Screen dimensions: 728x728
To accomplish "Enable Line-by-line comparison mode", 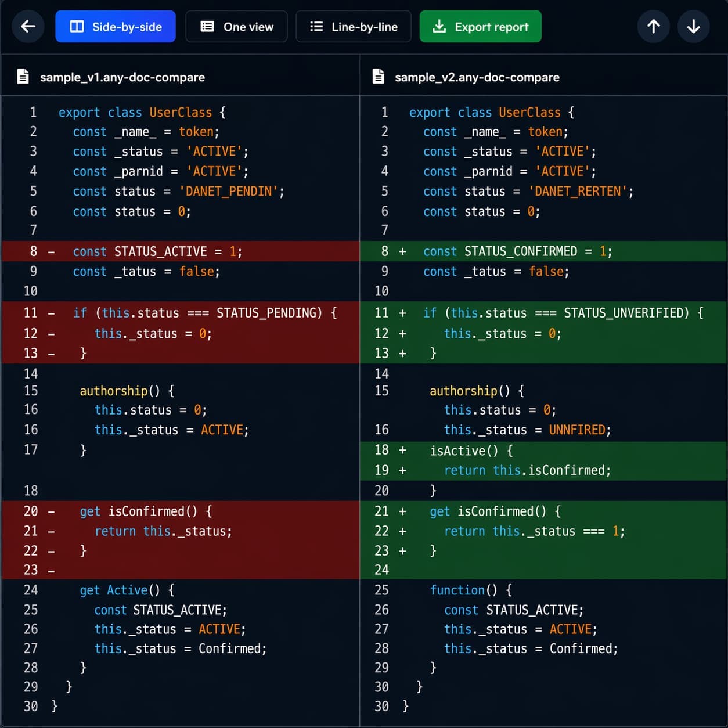I will tap(354, 26).
